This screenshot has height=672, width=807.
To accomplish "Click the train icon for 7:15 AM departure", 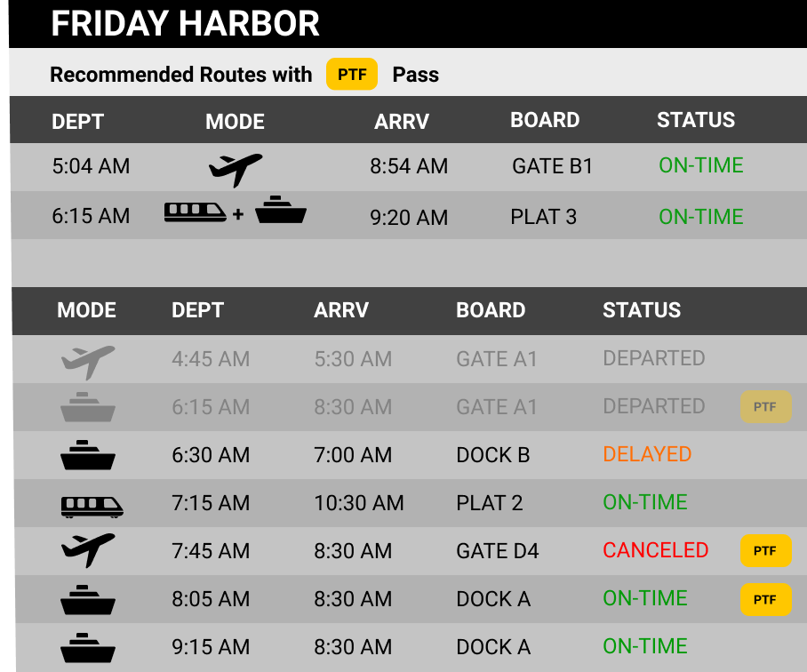I will [92, 507].
